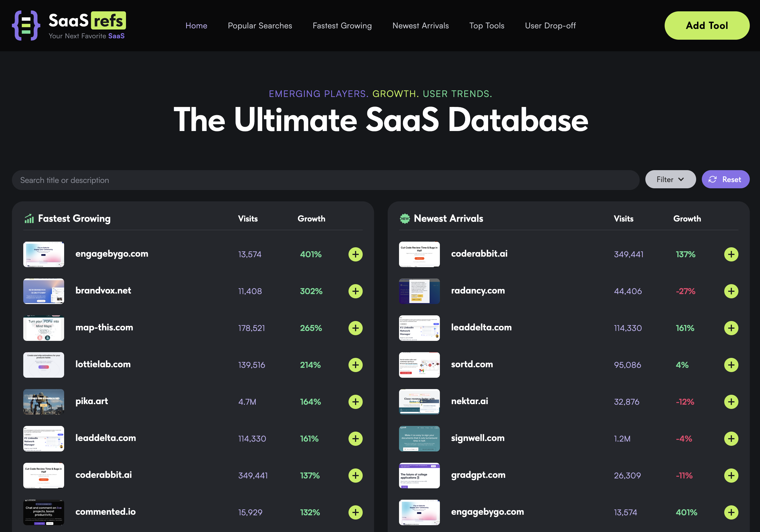
Task: Add commented.io with its plus icon
Action: pyautogui.click(x=356, y=512)
